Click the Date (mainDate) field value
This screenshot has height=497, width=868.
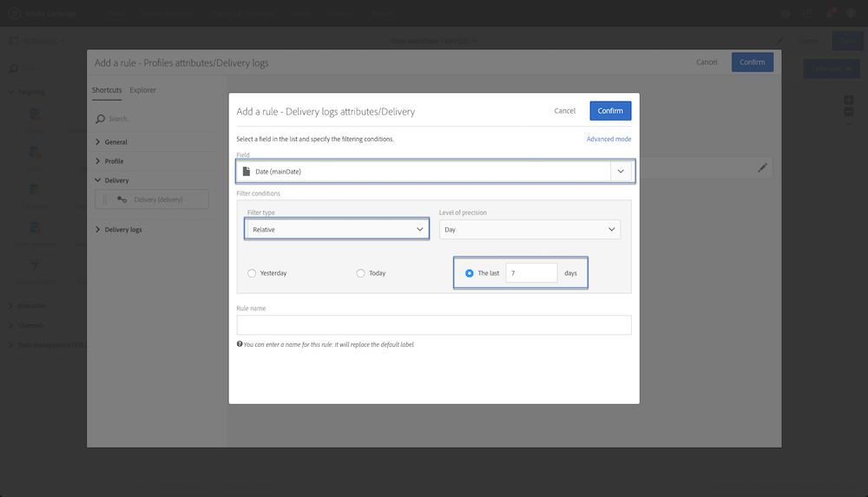tap(278, 172)
